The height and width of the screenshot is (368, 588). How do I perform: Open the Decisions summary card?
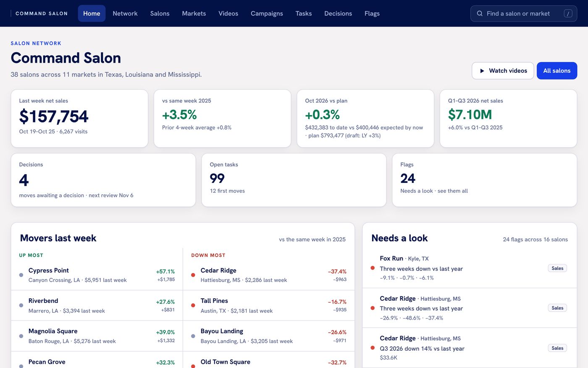pyautogui.click(x=103, y=180)
